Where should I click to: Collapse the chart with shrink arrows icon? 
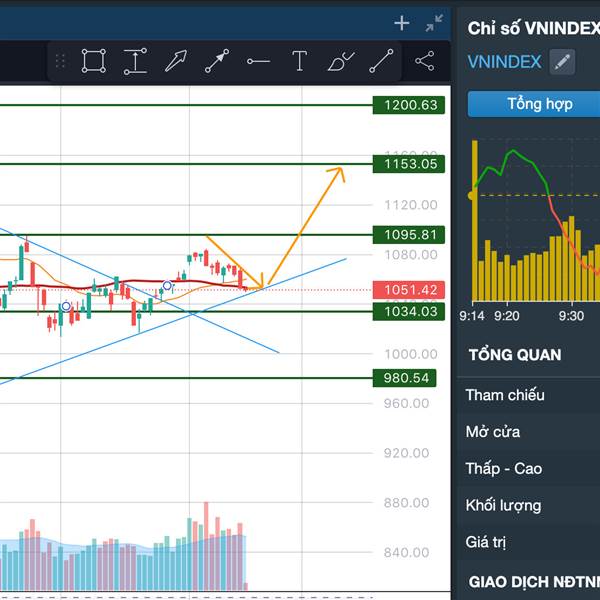click(434, 23)
